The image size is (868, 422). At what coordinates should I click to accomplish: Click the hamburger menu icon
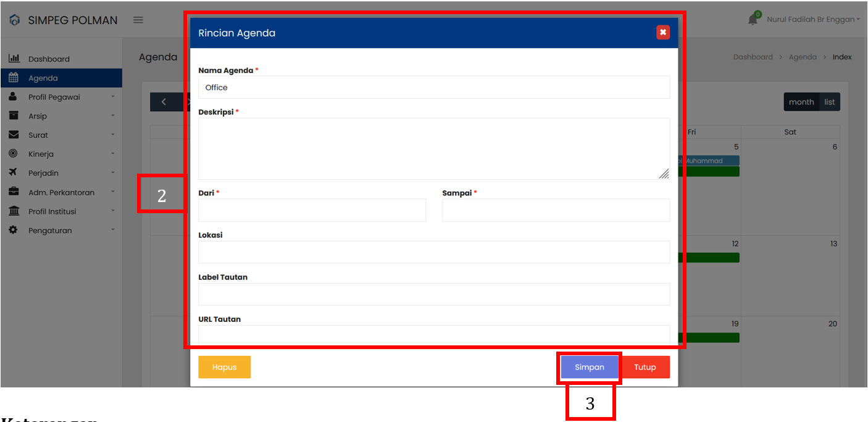click(x=138, y=20)
